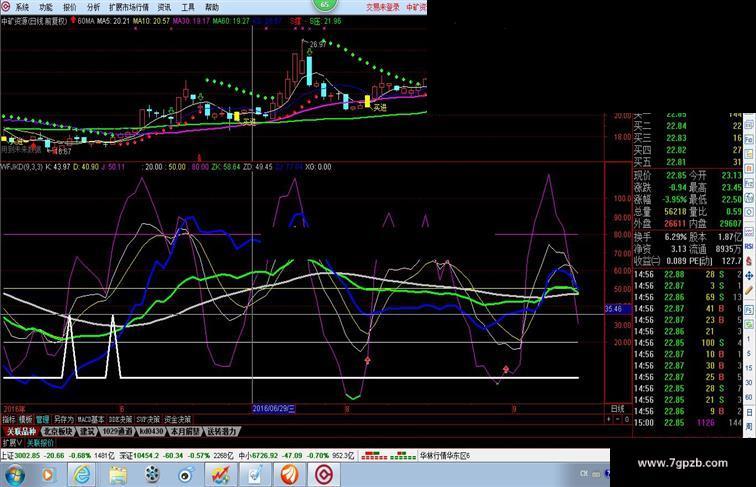Open the 系统 menu
Image resolution: width=756 pixels, height=487 pixels.
pyautogui.click(x=22, y=7)
